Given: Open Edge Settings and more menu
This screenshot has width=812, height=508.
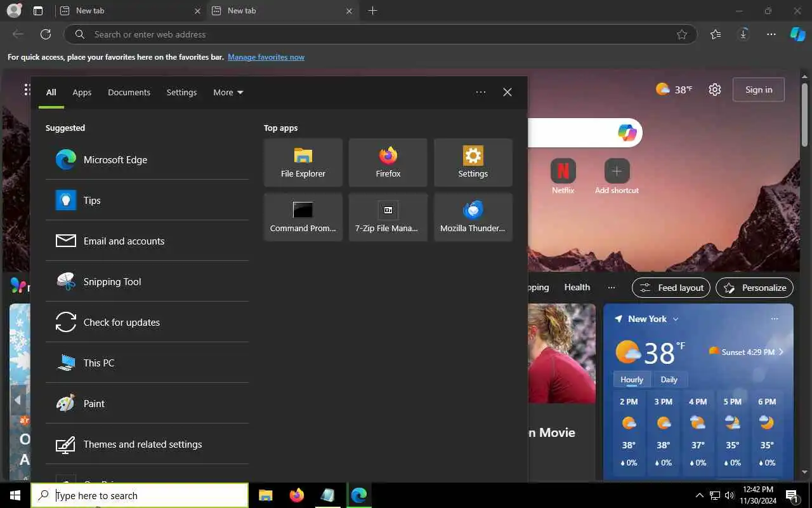Looking at the screenshot, I should pos(771,34).
